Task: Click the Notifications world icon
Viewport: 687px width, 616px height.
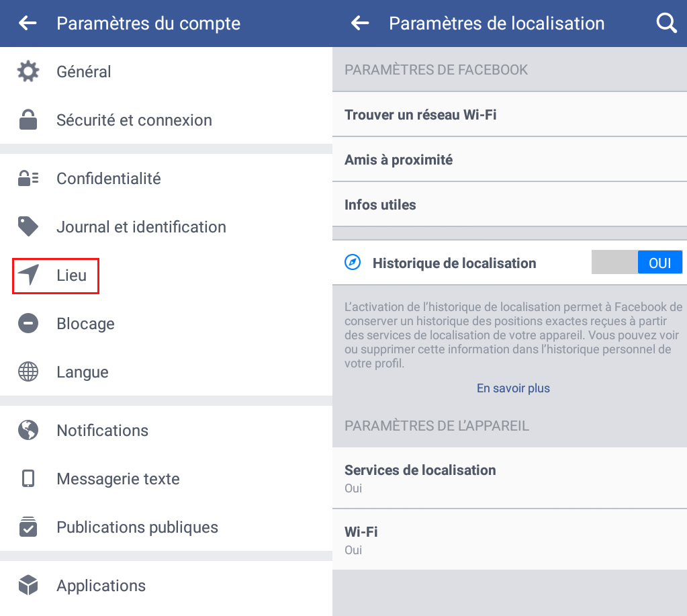Action: [28, 430]
